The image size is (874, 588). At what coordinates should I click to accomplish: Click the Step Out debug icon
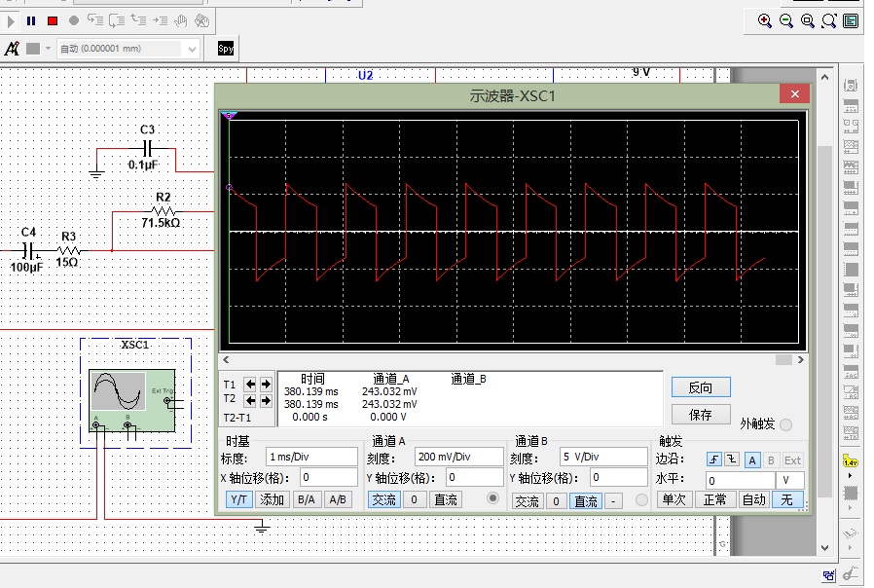click(138, 20)
